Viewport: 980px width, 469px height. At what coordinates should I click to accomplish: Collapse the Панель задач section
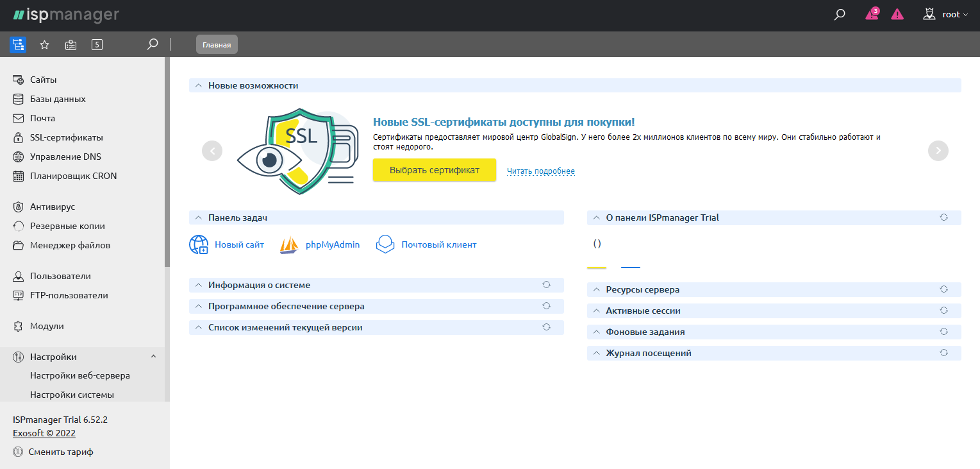[199, 217]
